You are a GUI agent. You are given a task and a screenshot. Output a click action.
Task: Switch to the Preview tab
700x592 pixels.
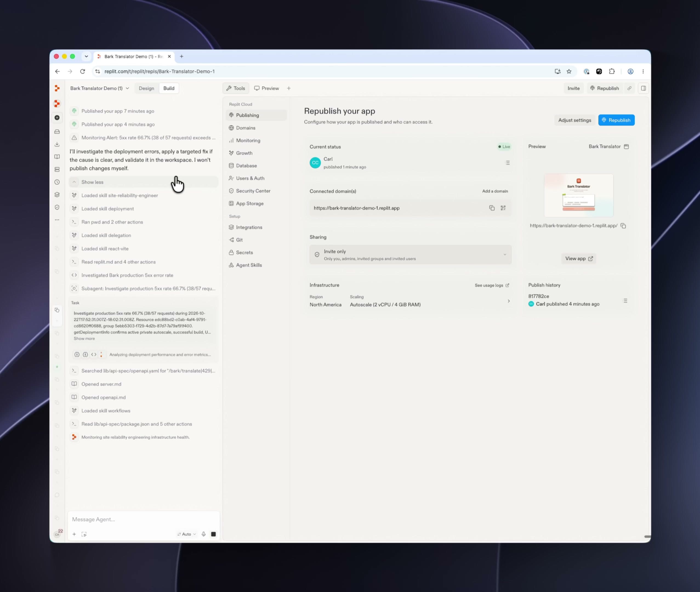(x=266, y=88)
